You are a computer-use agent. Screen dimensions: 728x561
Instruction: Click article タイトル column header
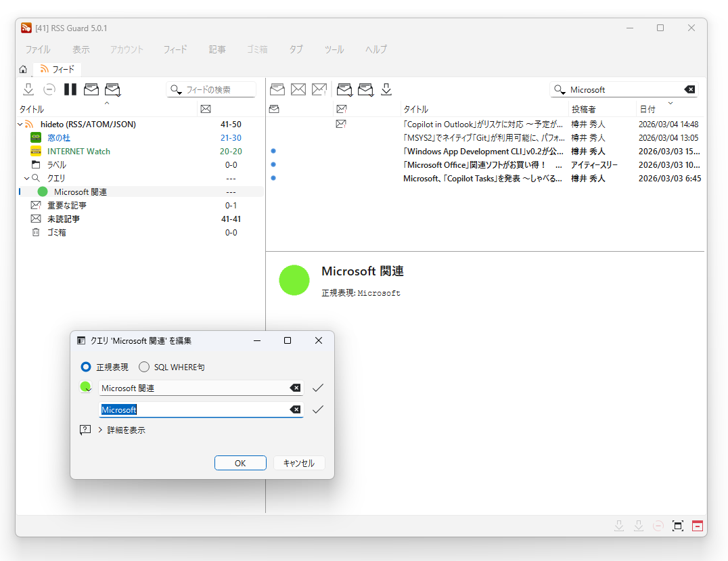[x=484, y=109]
